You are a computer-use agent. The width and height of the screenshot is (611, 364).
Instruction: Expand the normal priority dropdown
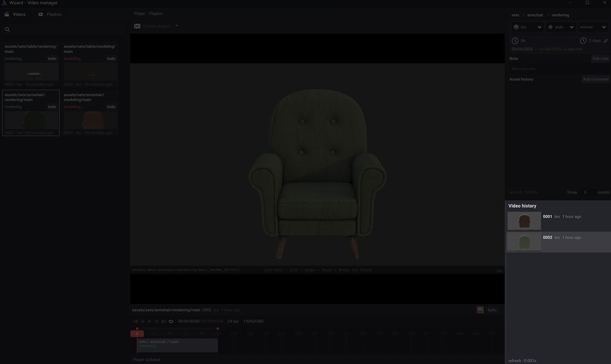592,27
